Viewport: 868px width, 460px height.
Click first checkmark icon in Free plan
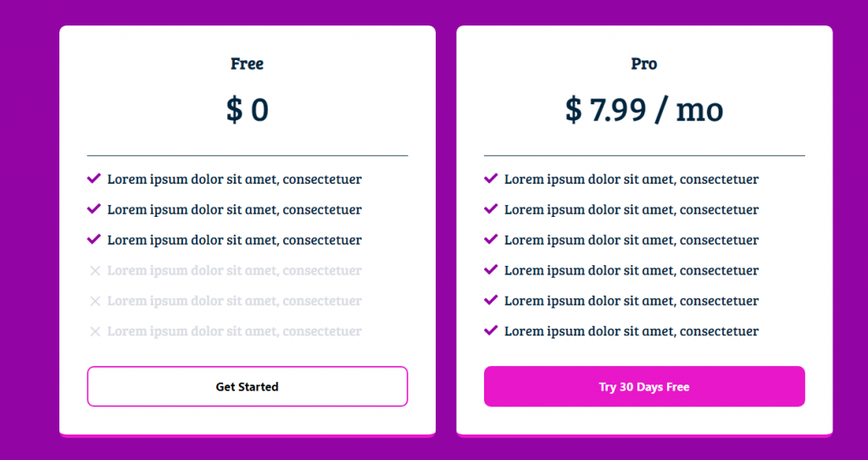point(94,179)
